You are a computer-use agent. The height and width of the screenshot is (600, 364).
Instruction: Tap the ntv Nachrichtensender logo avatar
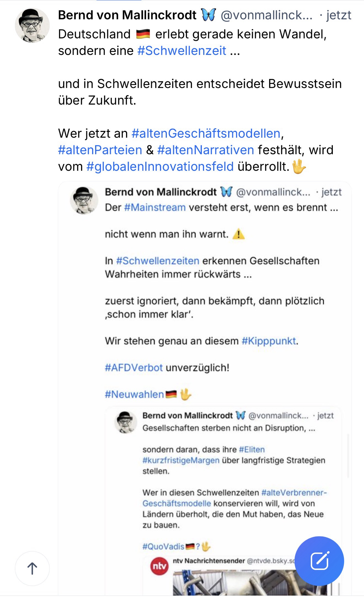159,566
